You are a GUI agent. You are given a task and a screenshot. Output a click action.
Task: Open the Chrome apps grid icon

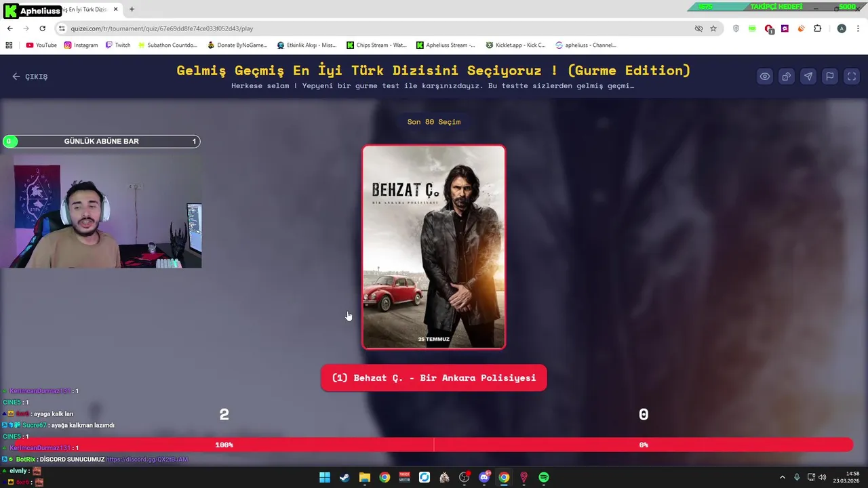pyautogui.click(x=9, y=45)
